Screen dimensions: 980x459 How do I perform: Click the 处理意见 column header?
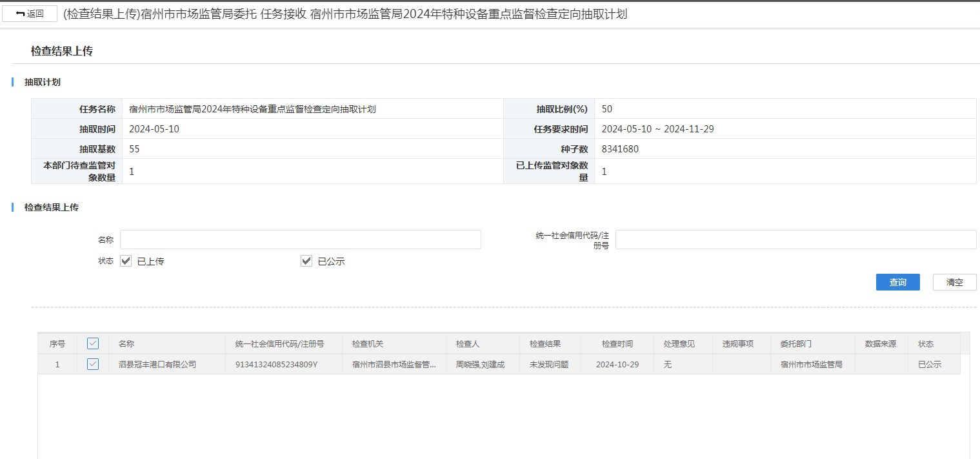pos(683,344)
